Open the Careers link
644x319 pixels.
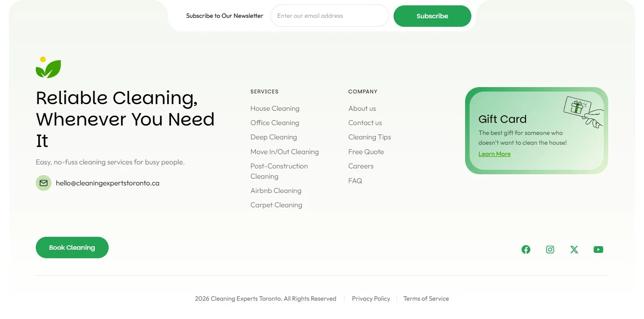361,166
